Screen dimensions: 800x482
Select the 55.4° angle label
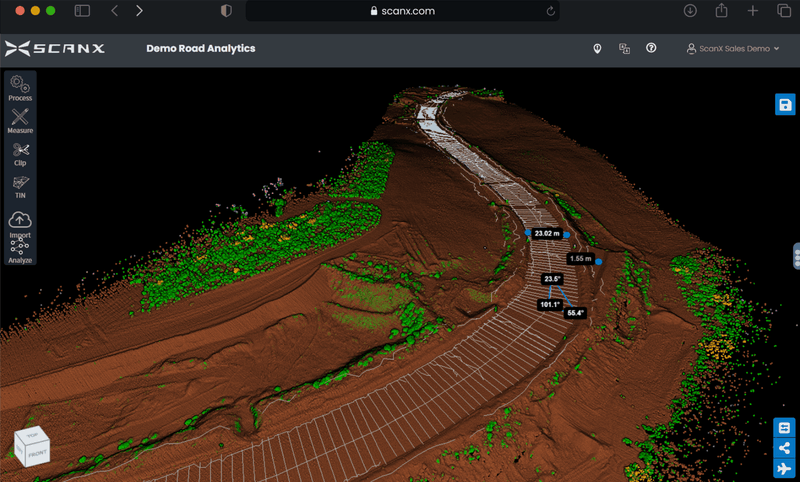click(x=575, y=313)
